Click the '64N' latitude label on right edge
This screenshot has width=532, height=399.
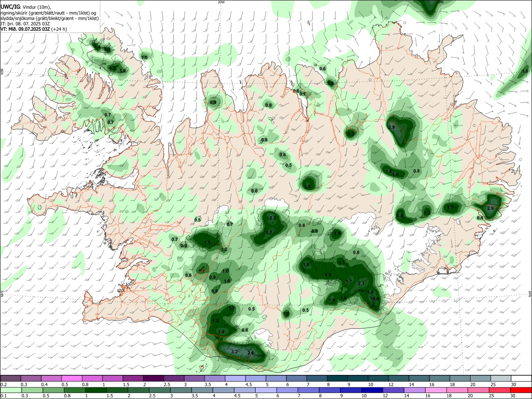(530, 294)
